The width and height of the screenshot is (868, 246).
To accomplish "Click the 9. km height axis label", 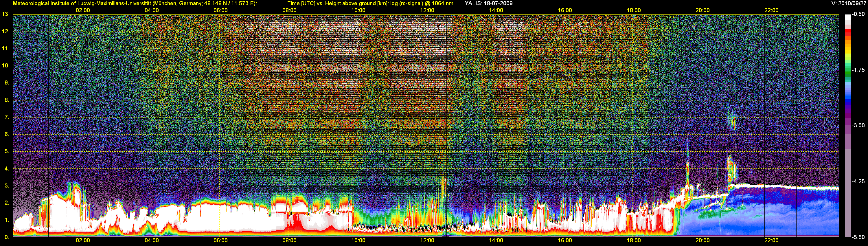I will (7, 83).
